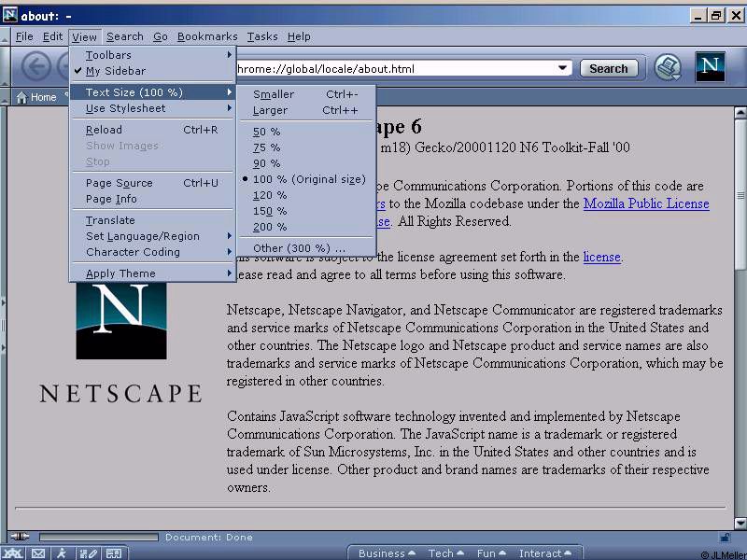The width and height of the screenshot is (747, 560).
Task: Open Instant Messenger running-man icon
Action: 62,553
